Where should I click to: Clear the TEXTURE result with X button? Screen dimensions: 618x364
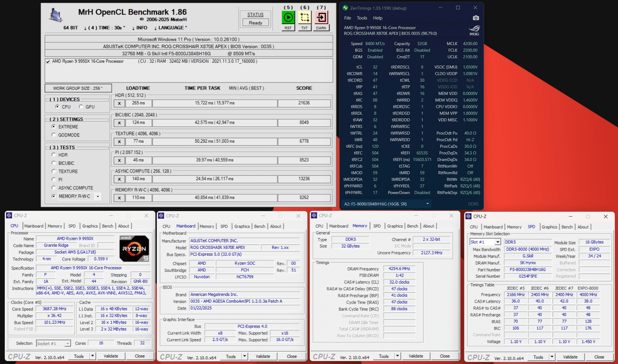[119, 141]
